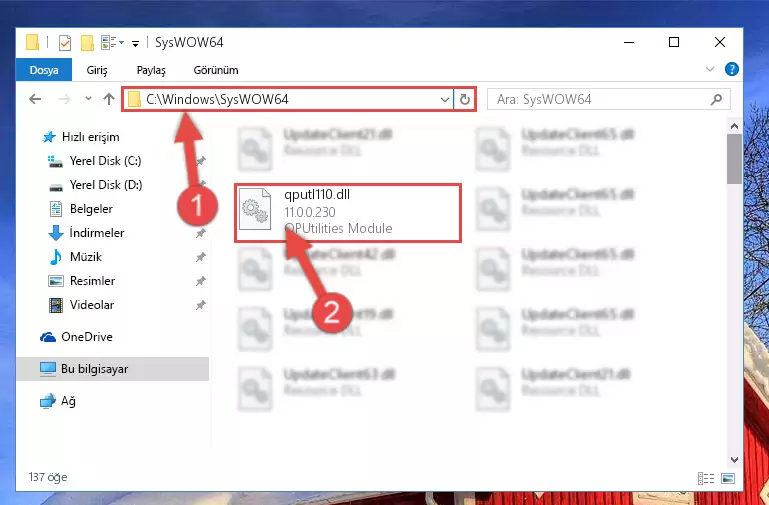Go up one folder level
The width and height of the screenshot is (769, 505).
(x=109, y=99)
